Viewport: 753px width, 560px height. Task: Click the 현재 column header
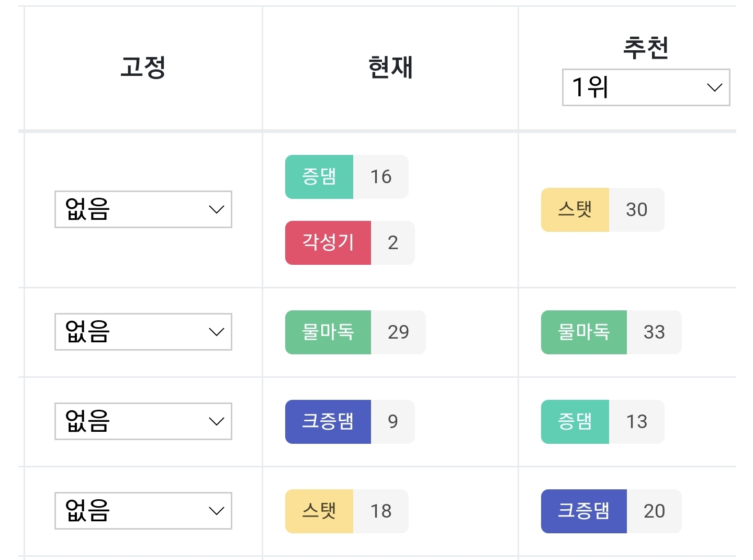[390, 68]
